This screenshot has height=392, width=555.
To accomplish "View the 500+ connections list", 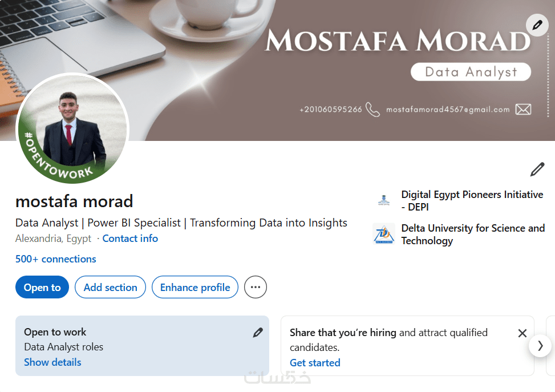I will [56, 259].
